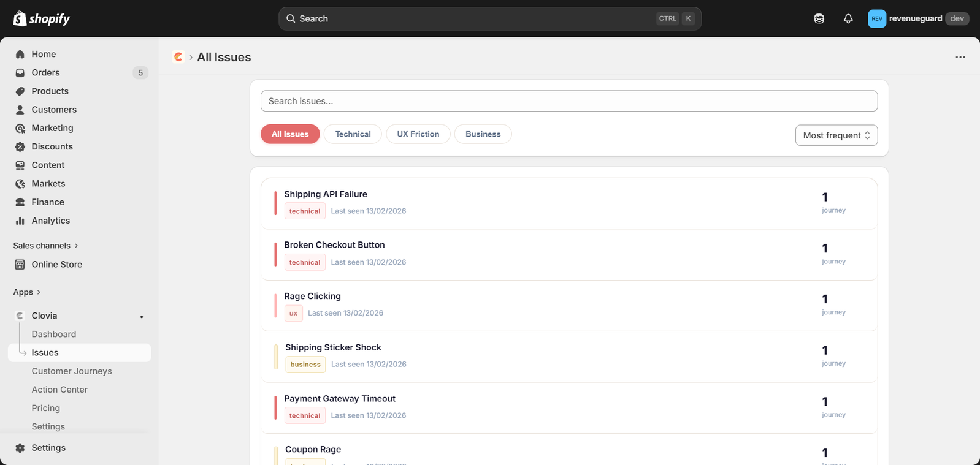Open Clovia Settings submenu item

48,426
